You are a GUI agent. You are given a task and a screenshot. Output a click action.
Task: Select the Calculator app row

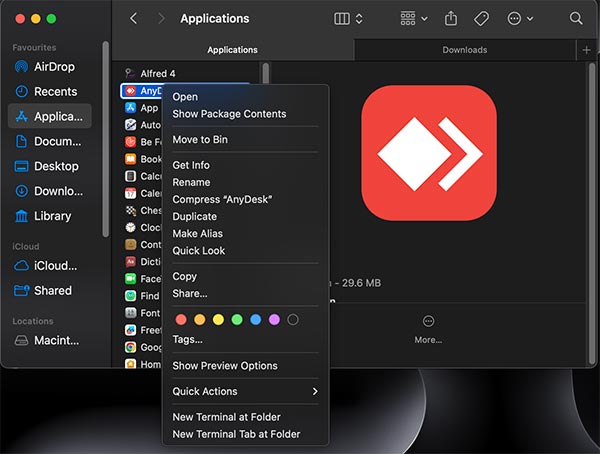(142, 176)
